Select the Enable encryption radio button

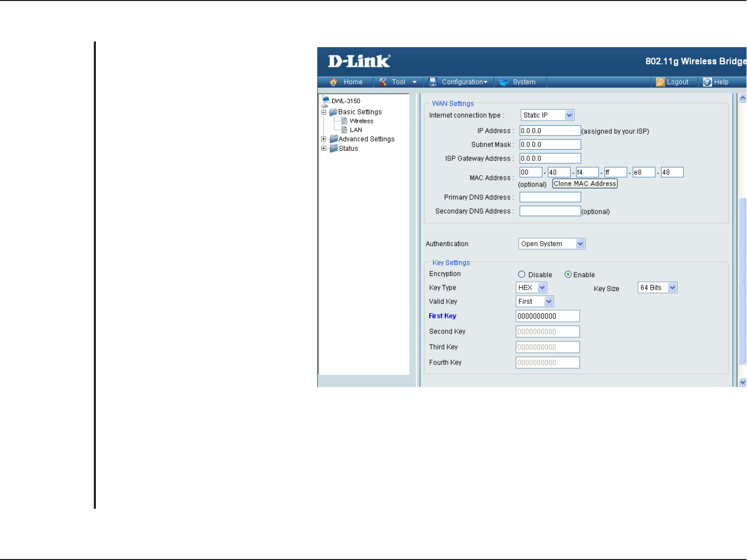(568, 275)
